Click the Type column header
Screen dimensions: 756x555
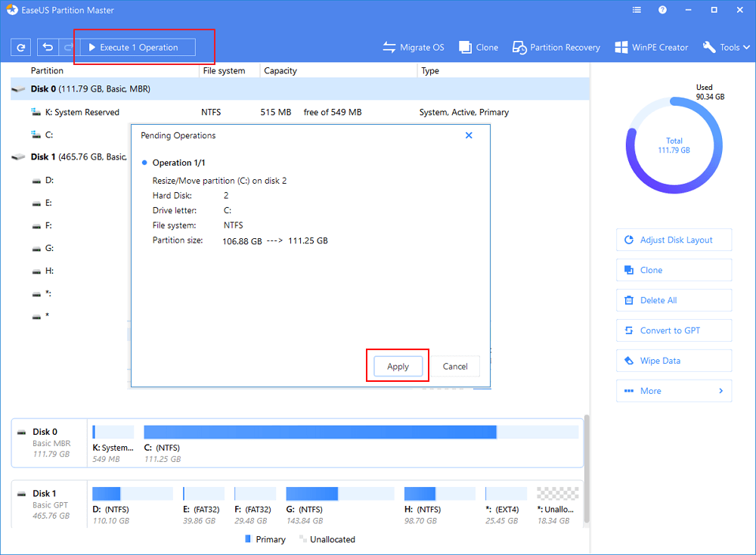pyautogui.click(x=430, y=70)
